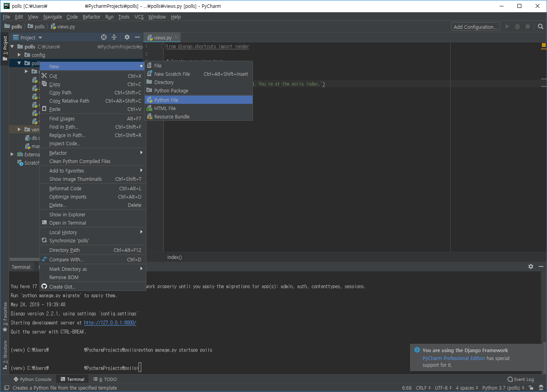
Task: Click the yellow inspection indicator in editor gutter
Action: click(543, 46)
